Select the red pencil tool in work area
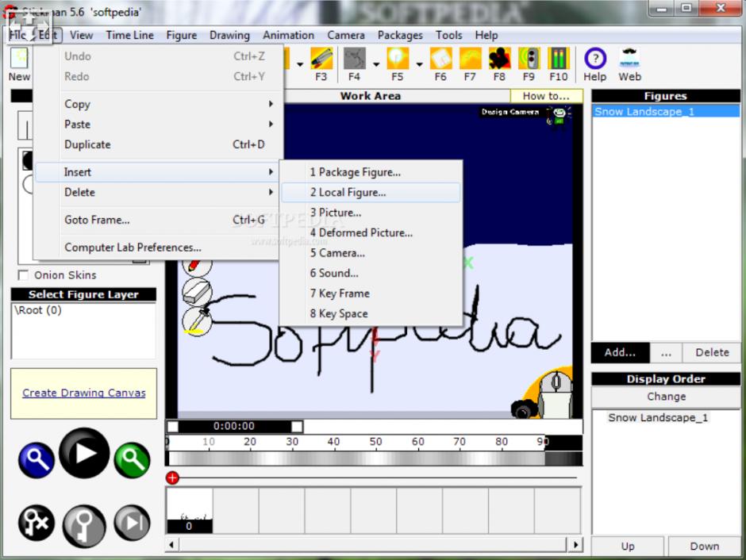This screenshot has width=746, height=560. [x=196, y=267]
